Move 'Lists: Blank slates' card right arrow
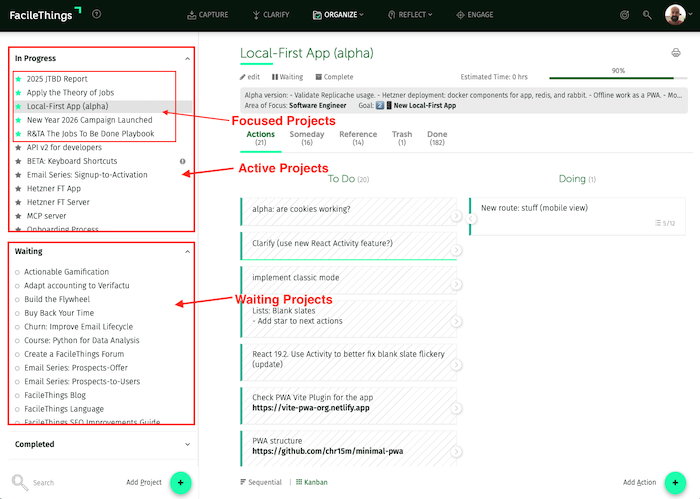Image resolution: width=700 pixels, height=499 pixels. point(456,321)
